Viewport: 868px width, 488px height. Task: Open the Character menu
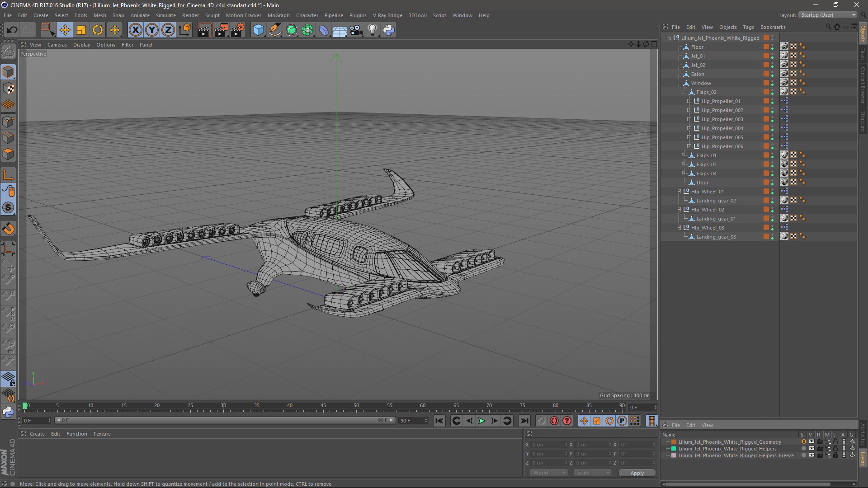307,15
